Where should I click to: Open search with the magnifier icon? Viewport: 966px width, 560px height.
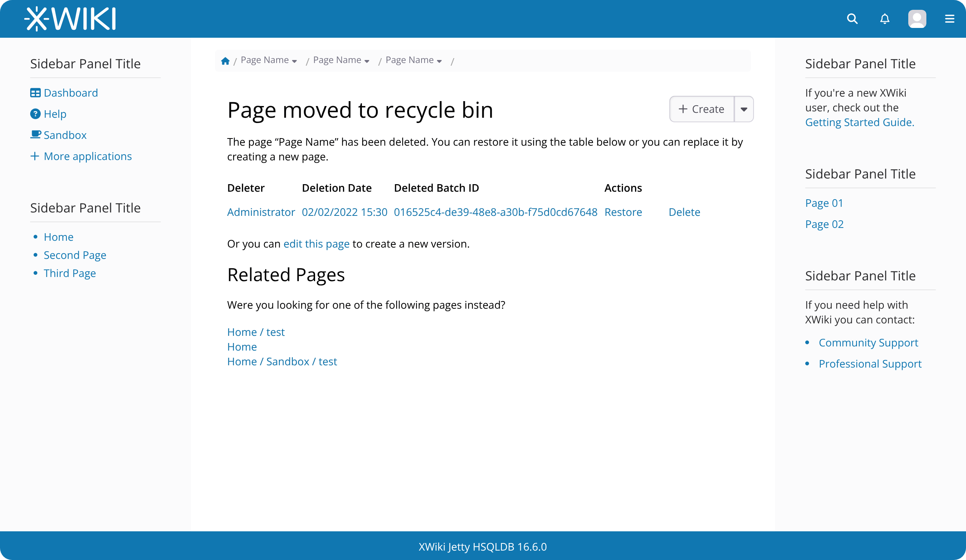(x=852, y=19)
